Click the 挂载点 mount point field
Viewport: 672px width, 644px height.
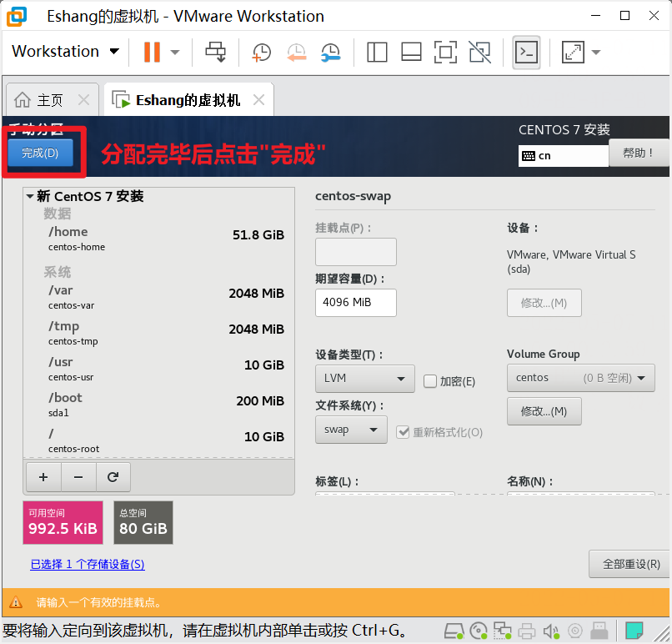[x=356, y=252]
